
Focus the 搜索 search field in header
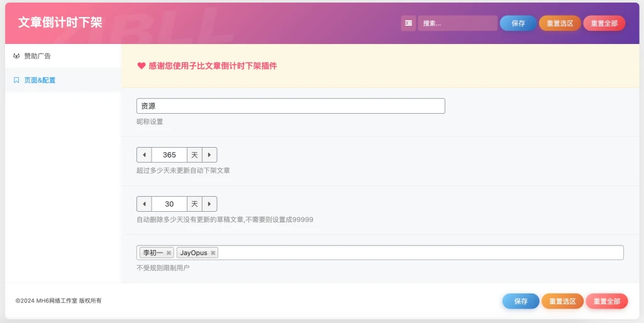[457, 23]
